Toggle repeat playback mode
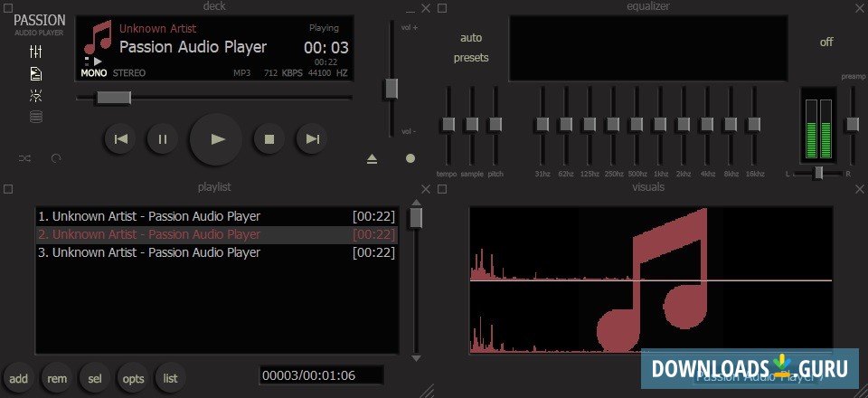Image resolution: width=868 pixels, height=398 pixels. (x=56, y=158)
